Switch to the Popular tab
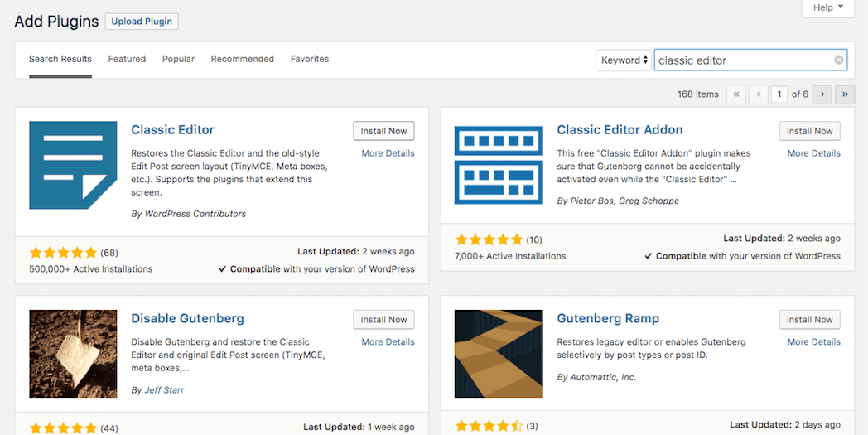The width and height of the screenshot is (868, 435). (178, 59)
